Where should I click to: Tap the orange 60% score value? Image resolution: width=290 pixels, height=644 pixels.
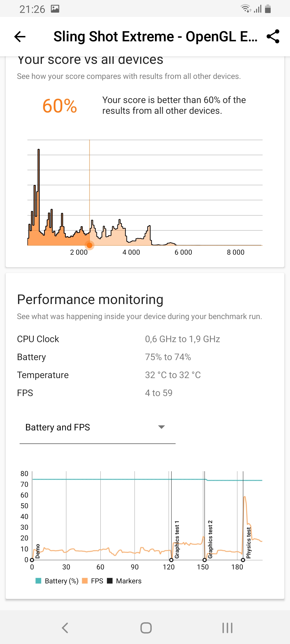60,106
